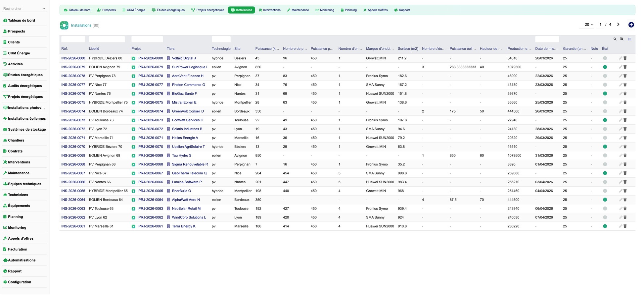Open the Appels d'offres top tab
Viewport: 644px width, 299px height.
[375, 10]
